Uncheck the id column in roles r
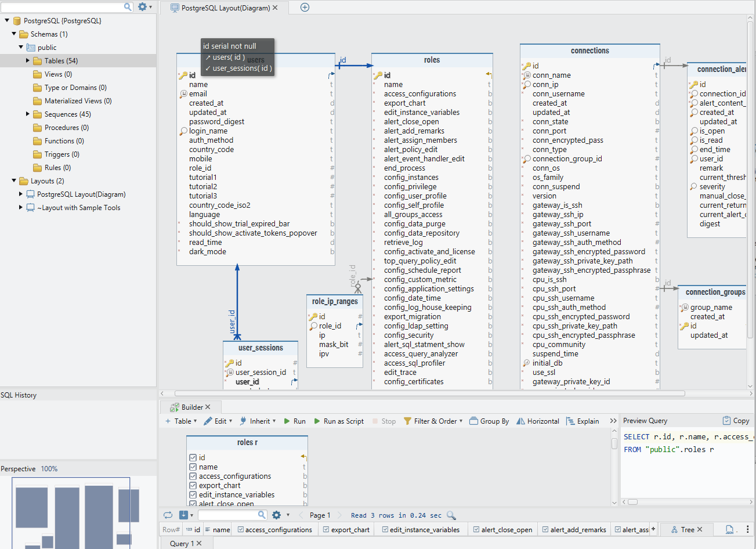Screen dimensions: 756x549 (x=193, y=458)
